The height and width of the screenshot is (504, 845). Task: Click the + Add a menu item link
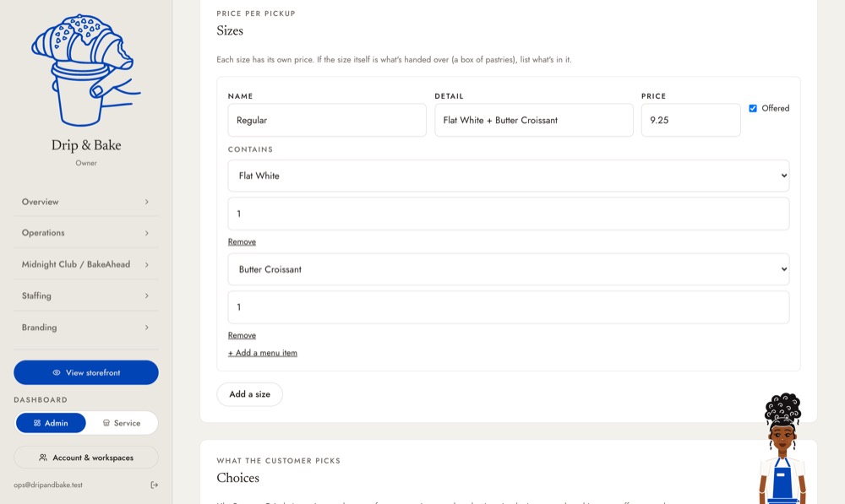pos(263,353)
